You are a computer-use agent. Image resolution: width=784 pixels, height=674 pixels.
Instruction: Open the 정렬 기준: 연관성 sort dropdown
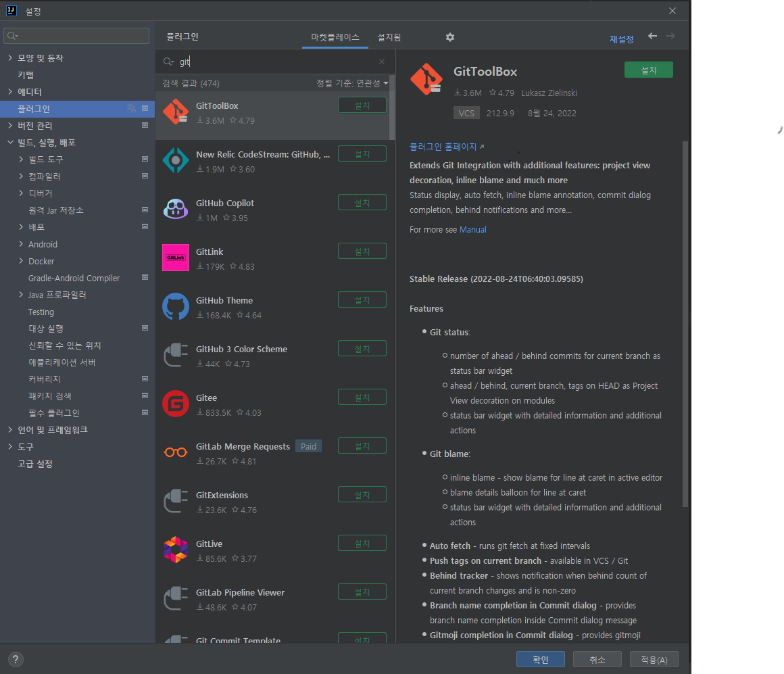click(x=353, y=83)
